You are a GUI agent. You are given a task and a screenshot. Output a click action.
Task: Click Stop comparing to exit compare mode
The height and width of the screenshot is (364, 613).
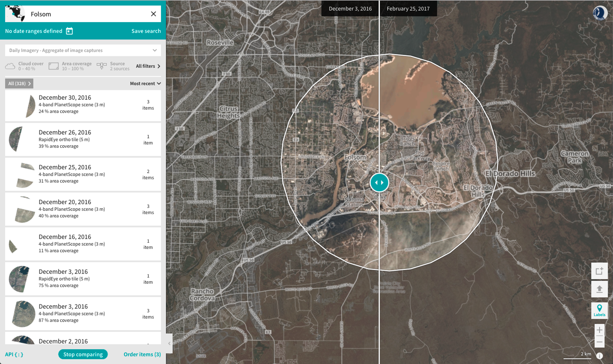83,354
